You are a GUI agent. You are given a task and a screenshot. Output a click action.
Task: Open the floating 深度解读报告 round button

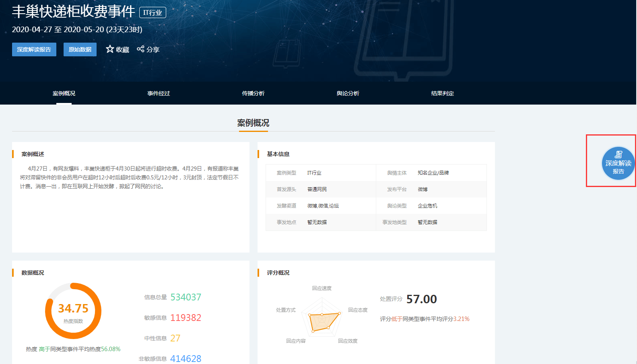click(x=618, y=163)
